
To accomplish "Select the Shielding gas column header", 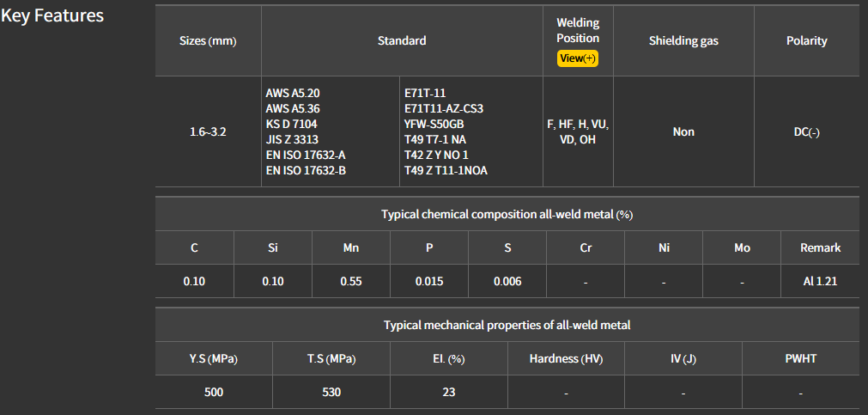I will pyautogui.click(x=683, y=41).
